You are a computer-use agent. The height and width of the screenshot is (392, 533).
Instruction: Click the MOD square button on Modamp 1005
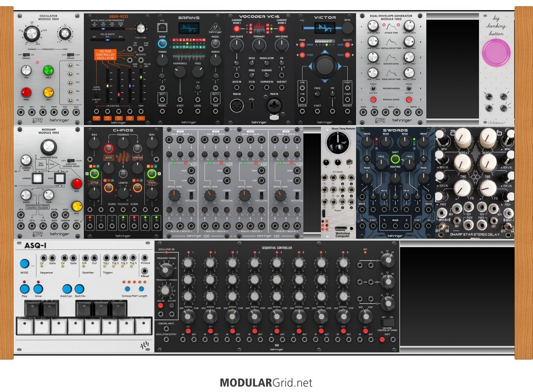(x=59, y=179)
